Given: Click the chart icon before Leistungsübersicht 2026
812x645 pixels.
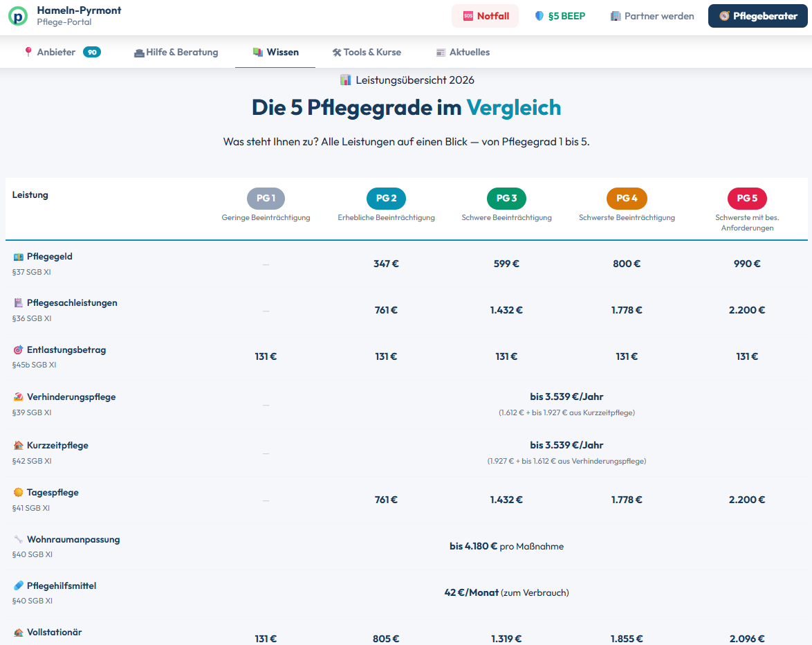Looking at the screenshot, I should pos(346,80).
